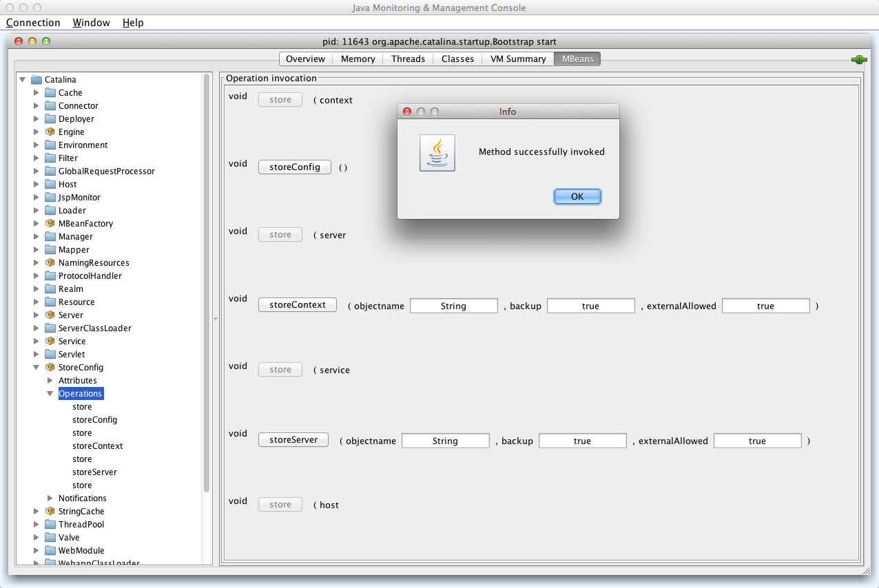Switch to the Memory tab
879x588 pixels.
pyautogui.click(x=358, y=59)
